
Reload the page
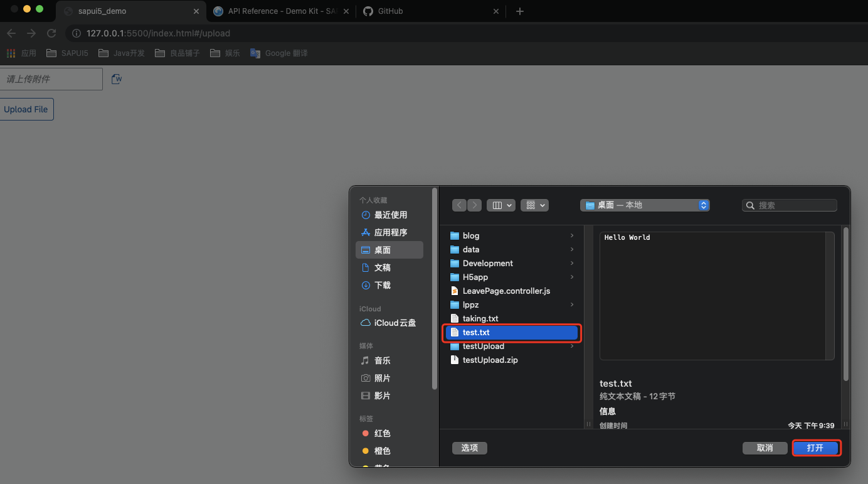pos(51,33)
